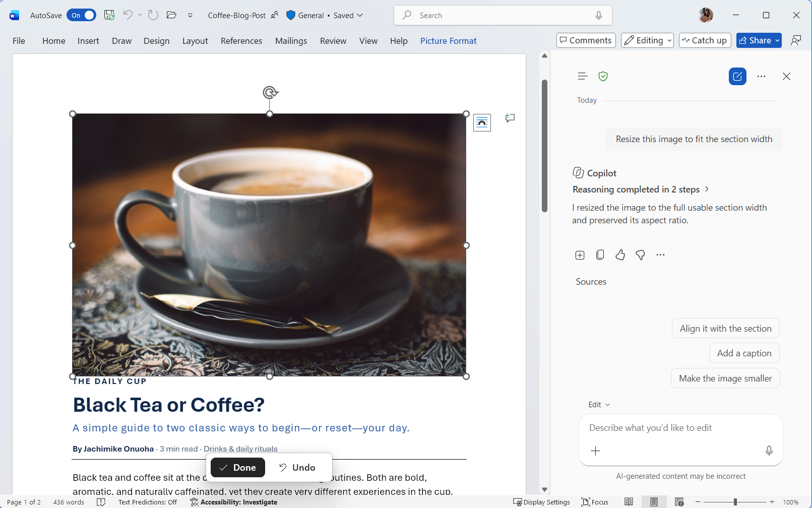Switch to the Insert tab

(x=88, y=41)
